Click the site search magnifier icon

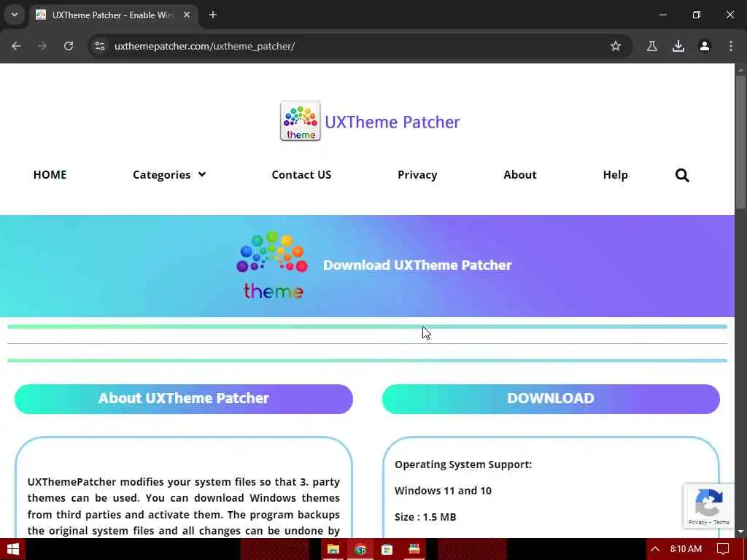click(682, 175)
